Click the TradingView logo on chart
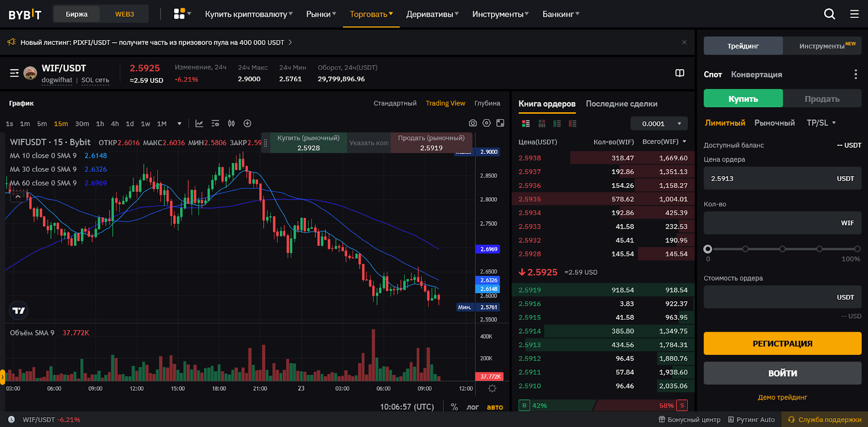 point(18,310)
